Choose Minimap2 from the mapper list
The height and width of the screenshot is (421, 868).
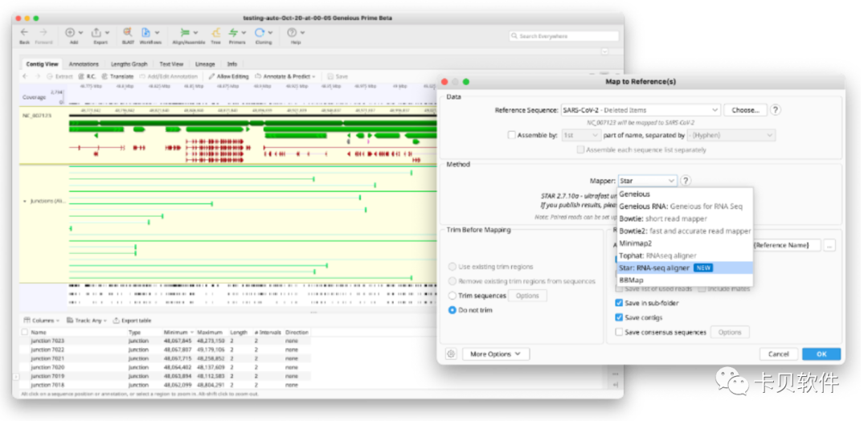pyautogui.click(x=686, y=243)
